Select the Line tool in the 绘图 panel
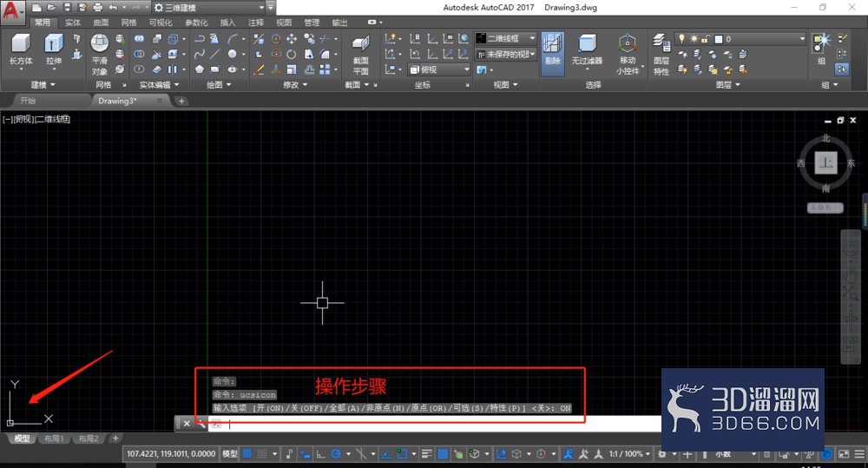Image resolution: width=868 pixels, height=468 pixels. click(215, 54)
